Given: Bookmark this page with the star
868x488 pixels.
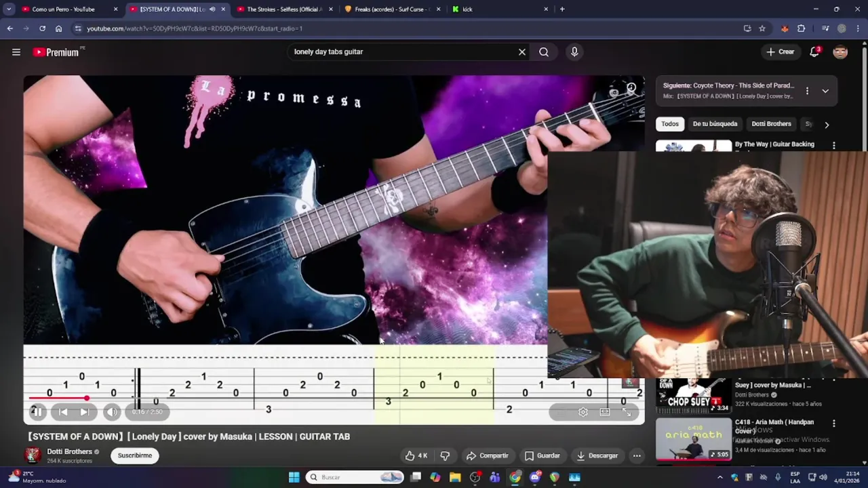Looking at the screenshot, I should [762, 28].
